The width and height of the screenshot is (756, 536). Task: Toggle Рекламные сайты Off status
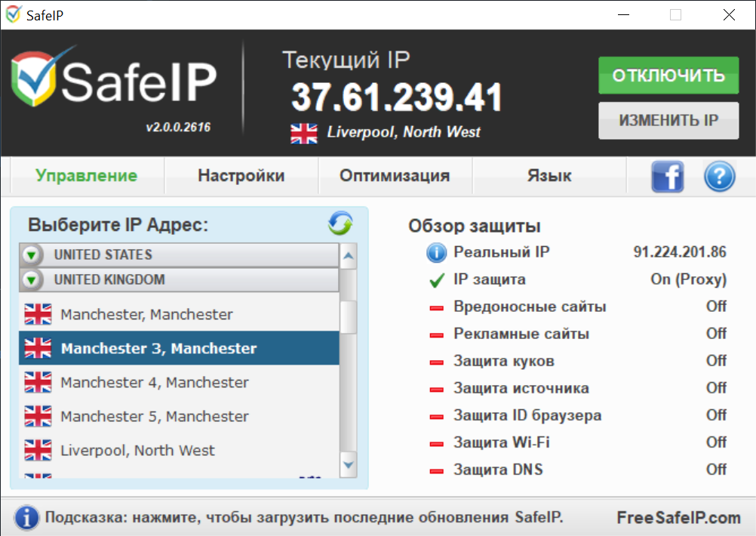[x=716, y=334]
